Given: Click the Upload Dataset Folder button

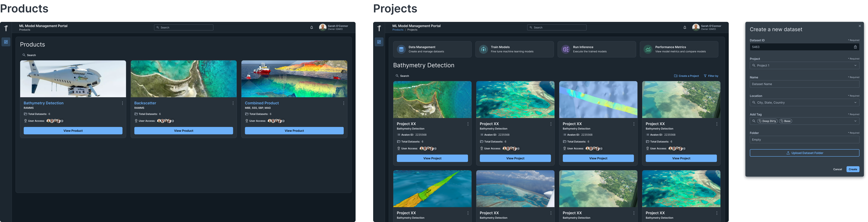Looking at the screenshot, I should point(804,153).
